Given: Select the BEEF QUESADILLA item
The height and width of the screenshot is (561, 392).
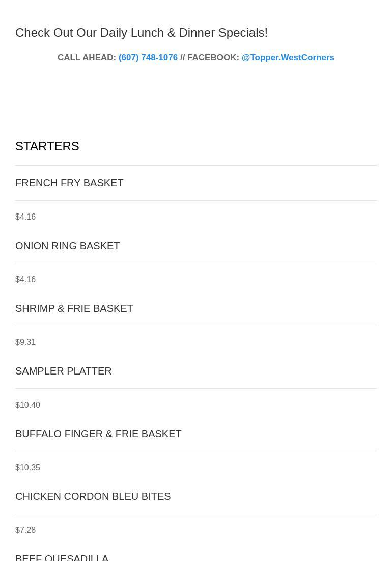Looking at the screenshot, I should pyautogui.click(x=62, y=557).
